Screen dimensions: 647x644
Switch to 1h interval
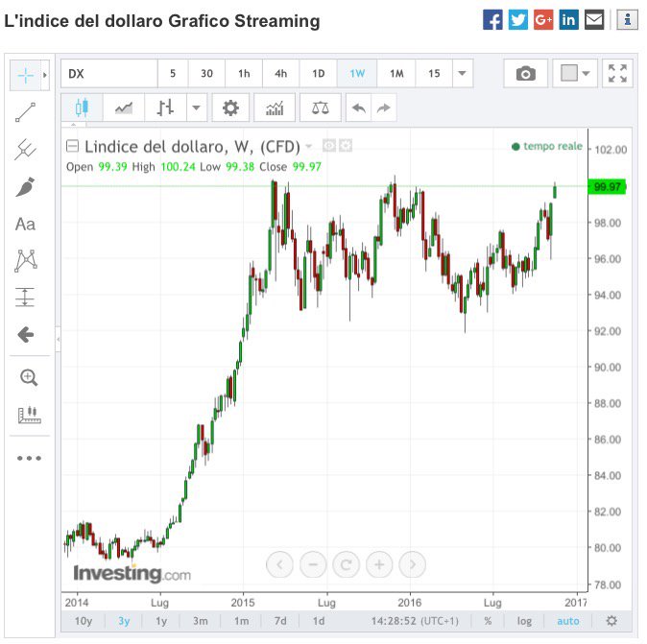(244, 74)
